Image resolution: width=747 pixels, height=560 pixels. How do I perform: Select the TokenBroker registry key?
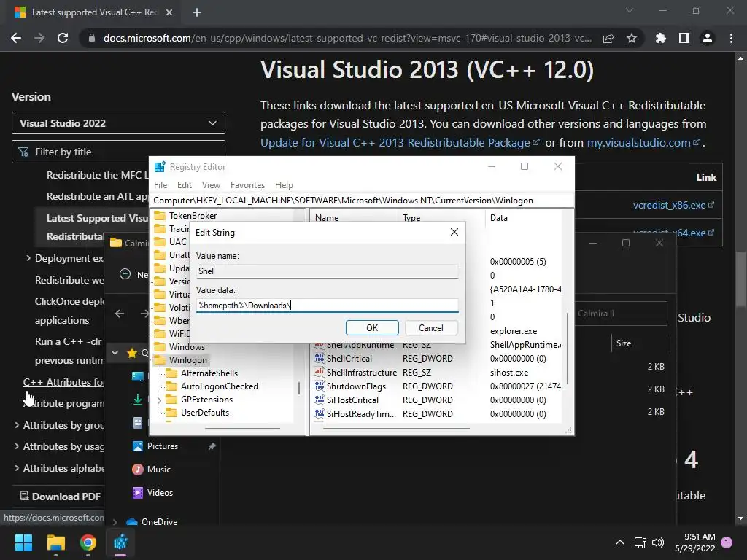tap(193, 216)
